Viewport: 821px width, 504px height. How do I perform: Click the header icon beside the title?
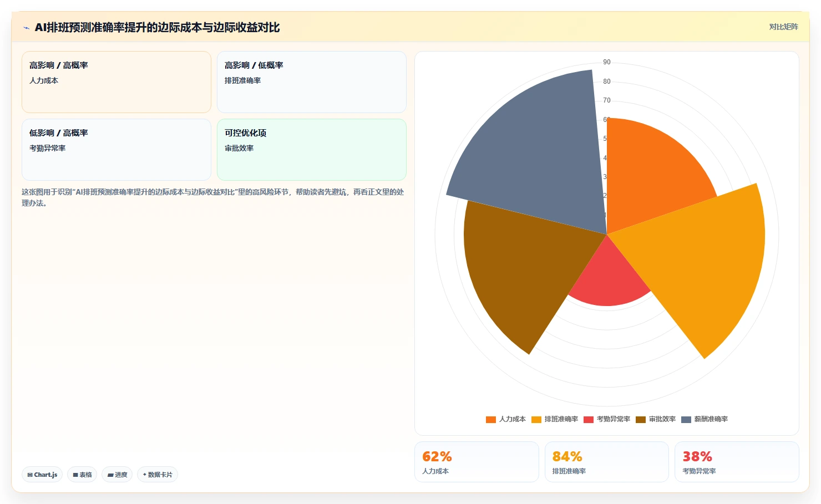click(26, 28)
